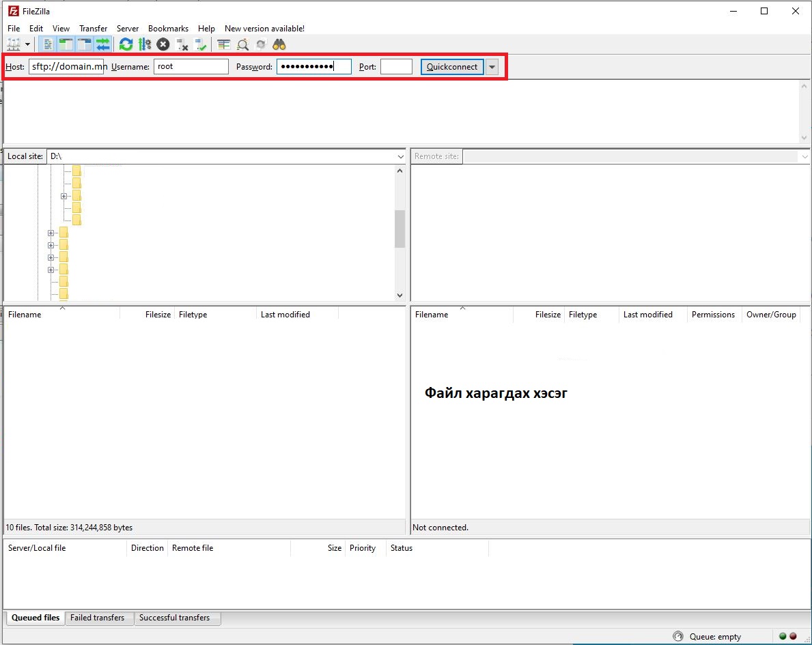This screenshot has width=812, height=645.
Task: Open the Site Manager dropdown arrow
Action: pos(27,44)
